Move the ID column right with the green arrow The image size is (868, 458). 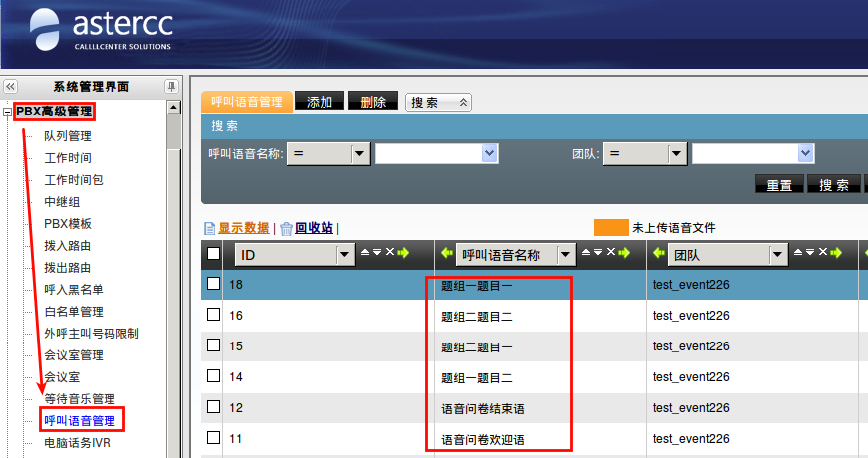click(404, 253)
